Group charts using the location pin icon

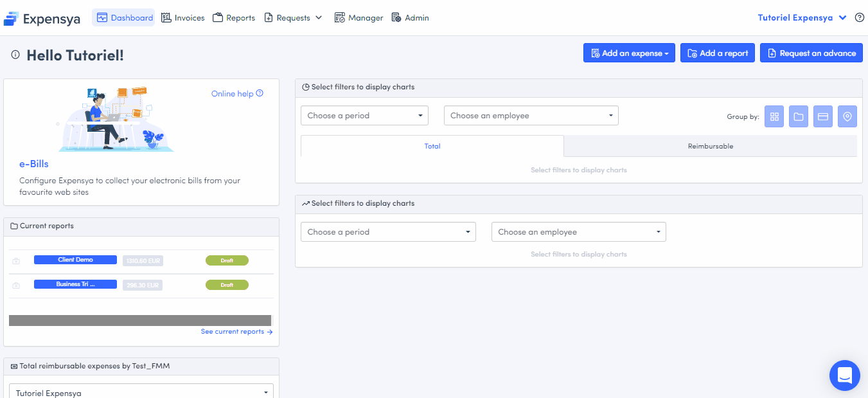pyautogui.click(x=847, y=116)
